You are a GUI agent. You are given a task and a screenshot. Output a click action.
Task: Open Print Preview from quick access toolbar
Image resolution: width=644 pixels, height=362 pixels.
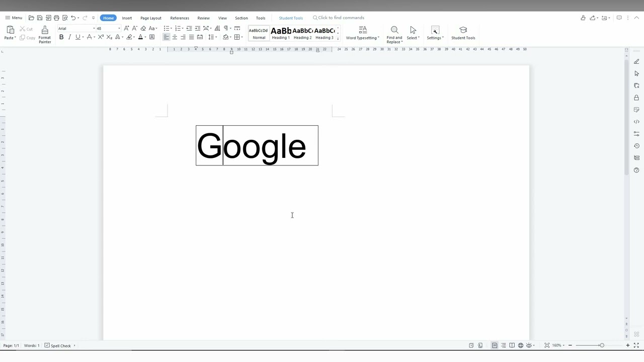pyautogui.click(x=65, y=18)
